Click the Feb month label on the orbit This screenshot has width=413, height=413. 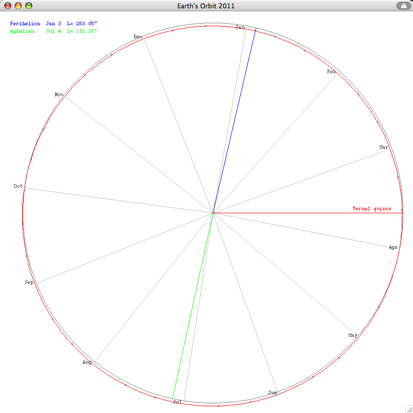[331, 72]
